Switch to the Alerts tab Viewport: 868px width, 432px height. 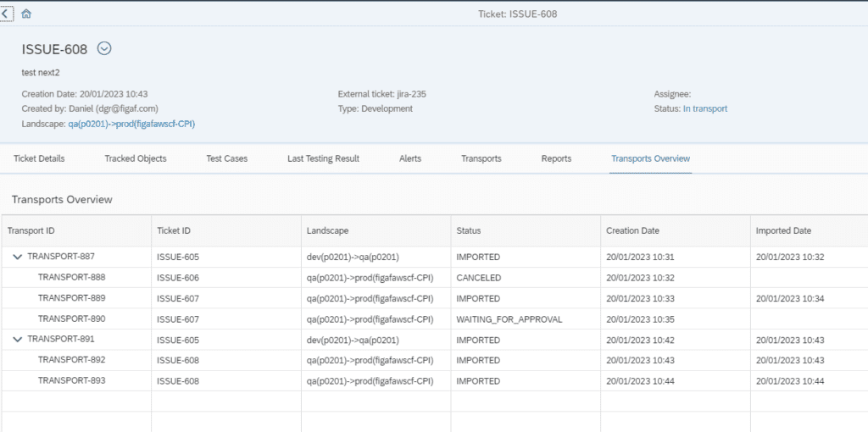click(410, 158)
